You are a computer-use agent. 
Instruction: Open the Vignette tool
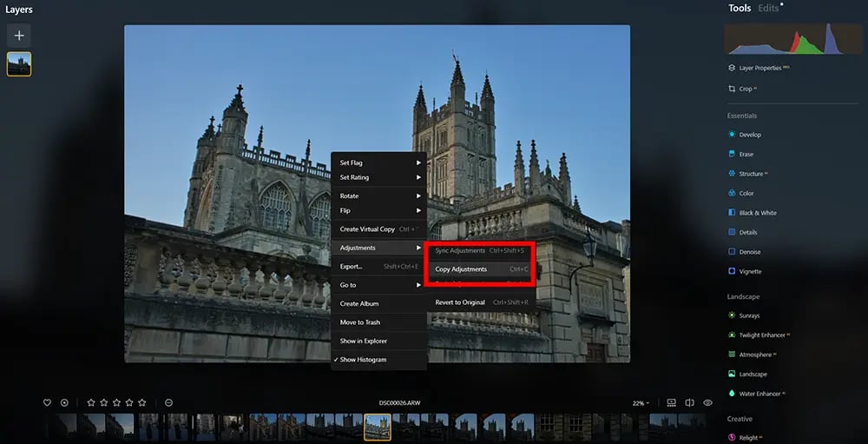pyautogui.click(x=745, y=272)
